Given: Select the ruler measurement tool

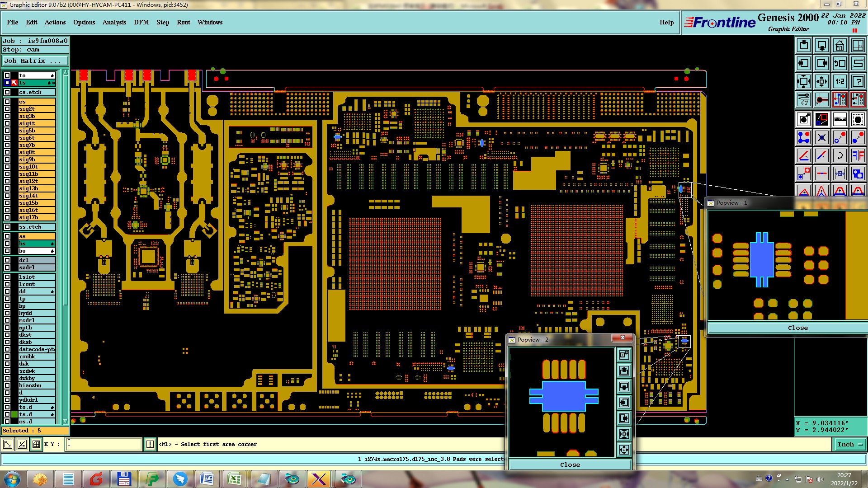Looking at the screenshot, I should pos(840,119).
